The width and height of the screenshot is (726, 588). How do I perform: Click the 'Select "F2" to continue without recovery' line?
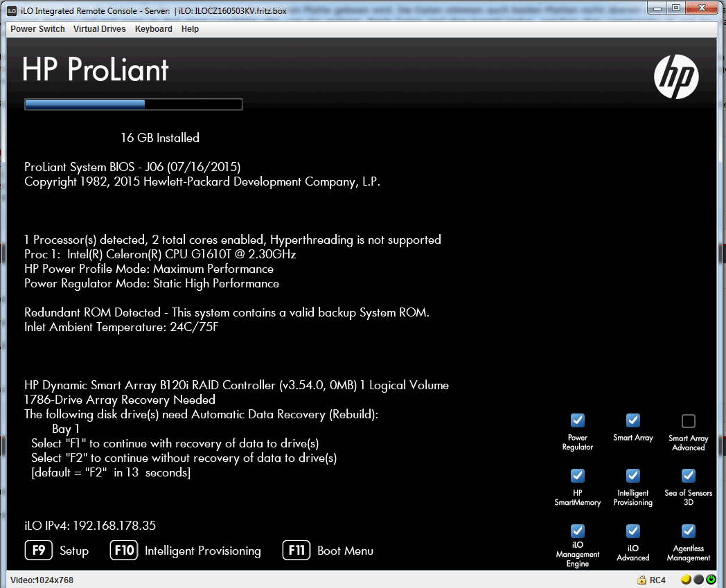click(184, 458)
